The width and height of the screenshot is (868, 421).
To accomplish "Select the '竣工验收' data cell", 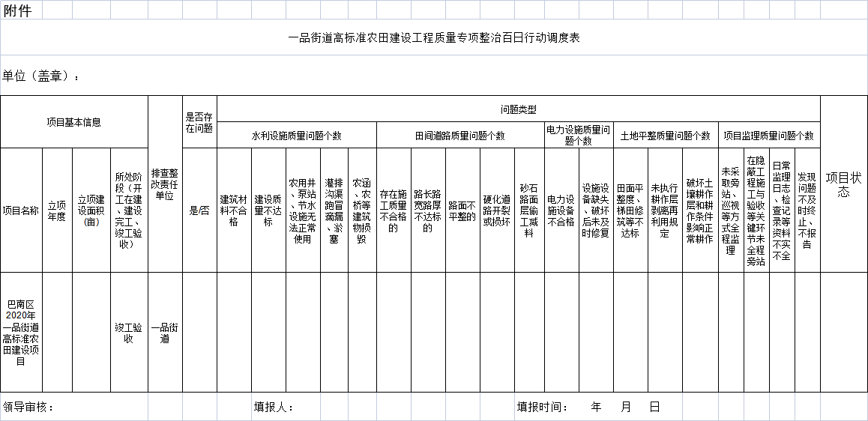I will 129,333.
